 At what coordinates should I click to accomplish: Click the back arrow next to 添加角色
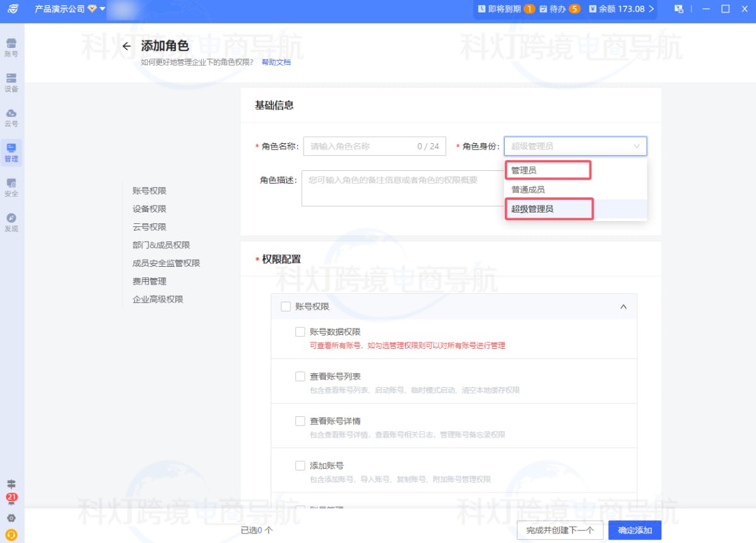(x=126, y=45)
